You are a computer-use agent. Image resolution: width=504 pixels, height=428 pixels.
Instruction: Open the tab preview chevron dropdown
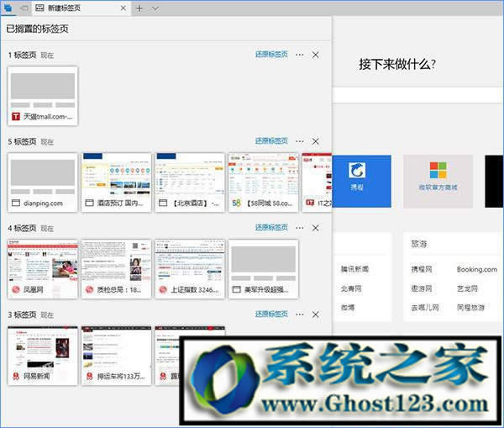coord(155,8)
